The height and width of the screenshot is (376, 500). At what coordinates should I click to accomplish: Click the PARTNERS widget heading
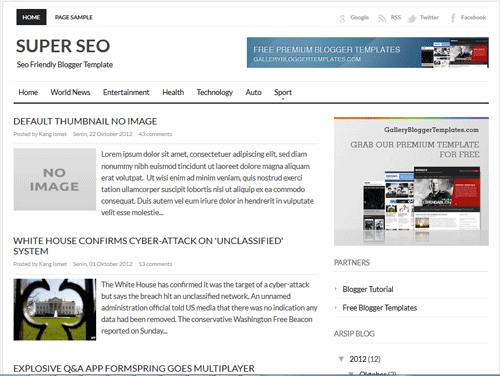pyautogui.click(x=352, y=263)
